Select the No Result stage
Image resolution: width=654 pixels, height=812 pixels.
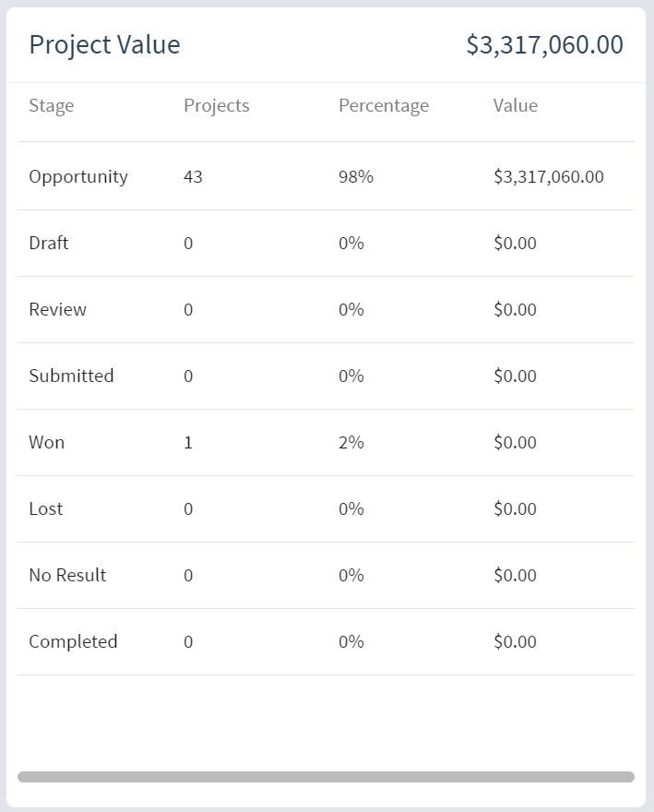pyautogui.click(x=67, y=576)
